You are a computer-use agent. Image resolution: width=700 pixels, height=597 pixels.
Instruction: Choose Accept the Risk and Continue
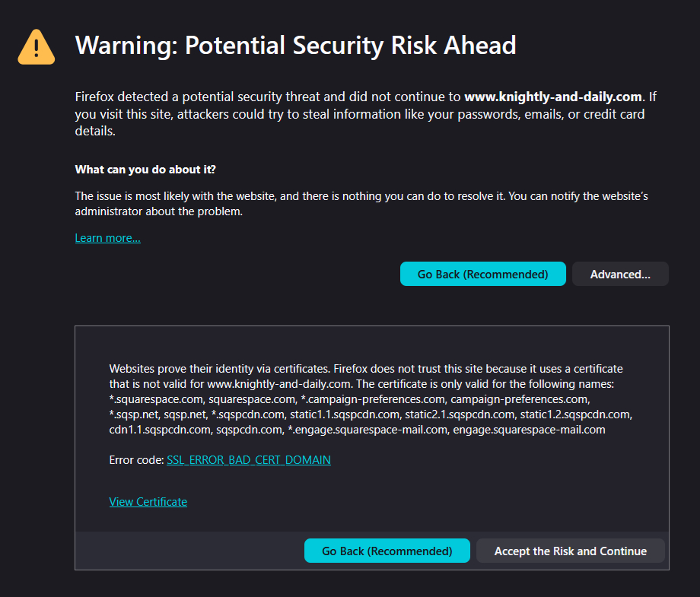pyautogui.click(x=570, y=551)
